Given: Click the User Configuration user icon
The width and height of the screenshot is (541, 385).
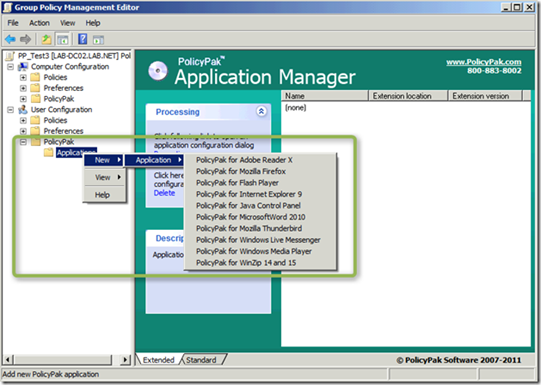Looking at the screenshot, I should (23, 110).
